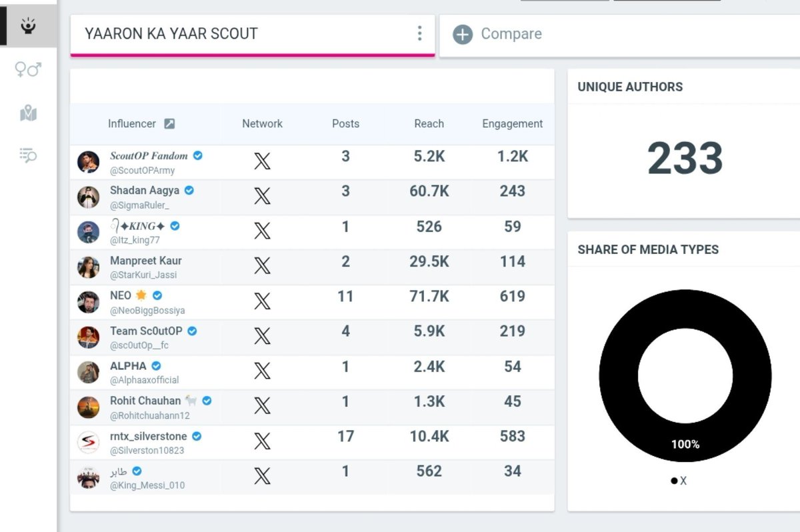Click the X network icon for ALPHA

[262, 371]
